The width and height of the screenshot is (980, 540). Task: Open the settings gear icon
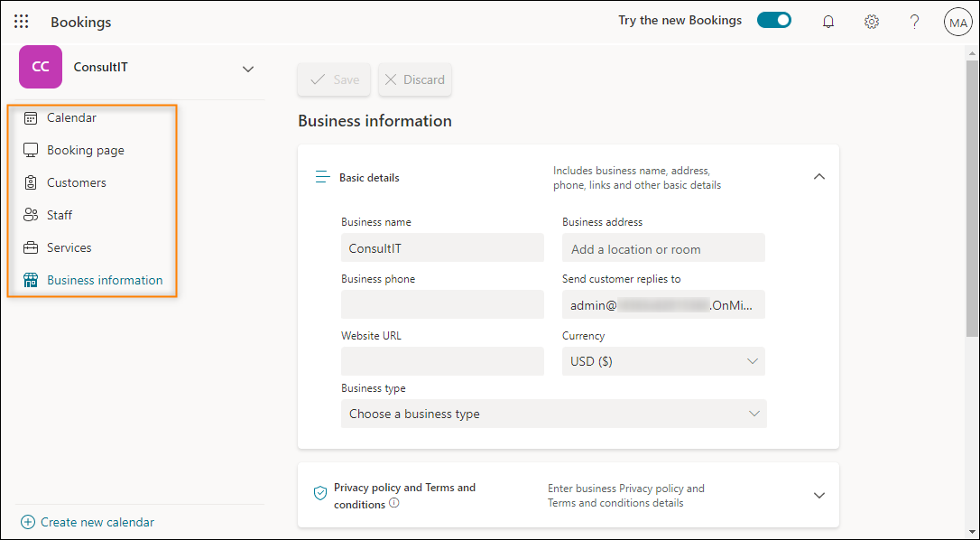coord(871,22)
